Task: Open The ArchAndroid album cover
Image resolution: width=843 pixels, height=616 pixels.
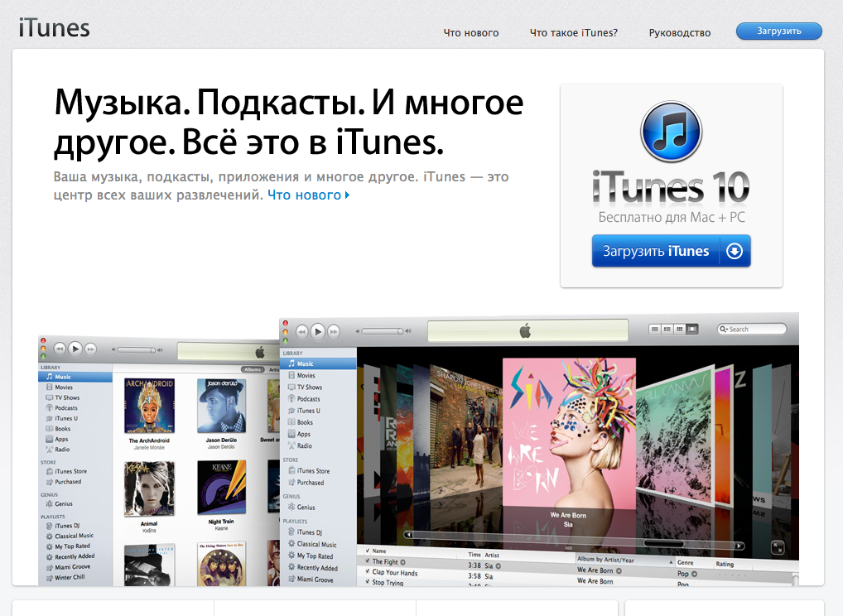Action: tap(149, 406)
